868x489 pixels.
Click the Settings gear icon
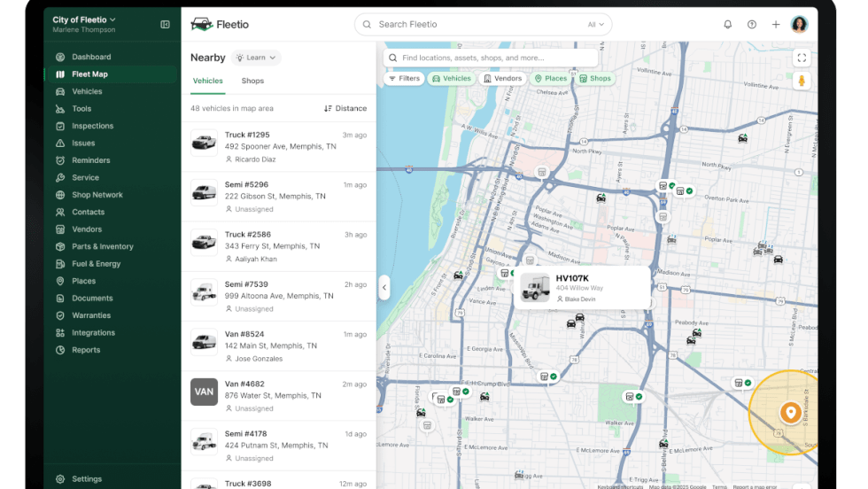coord(60,479)
